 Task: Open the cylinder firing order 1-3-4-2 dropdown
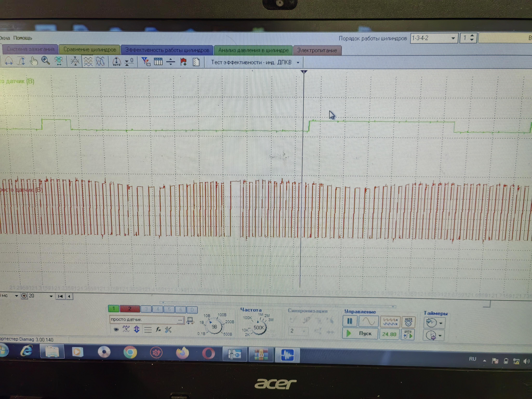click(453, 38)
